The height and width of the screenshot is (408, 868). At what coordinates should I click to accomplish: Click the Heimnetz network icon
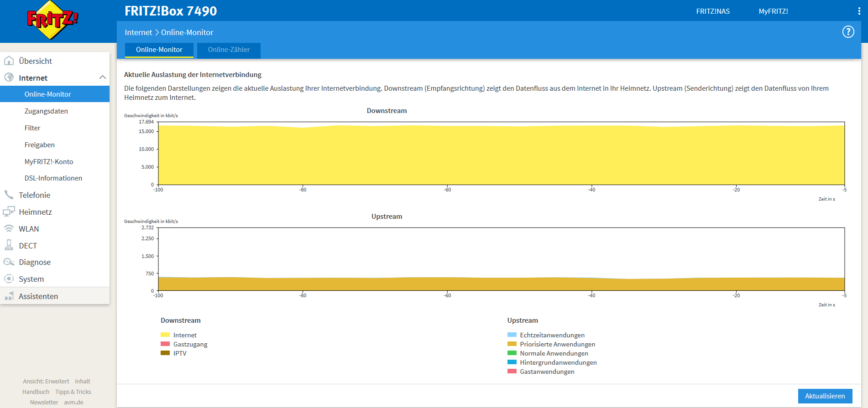click(x=9, y=212)
